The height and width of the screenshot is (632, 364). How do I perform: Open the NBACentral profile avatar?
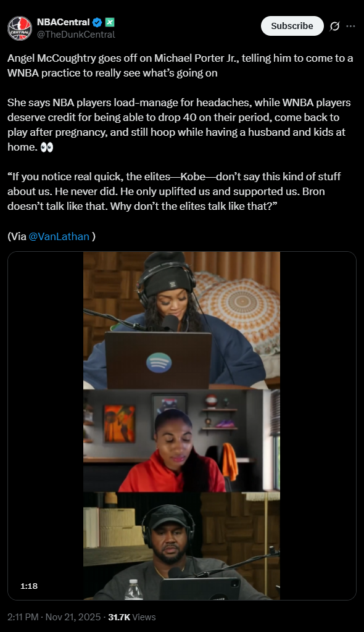click(x=20, y=28)
